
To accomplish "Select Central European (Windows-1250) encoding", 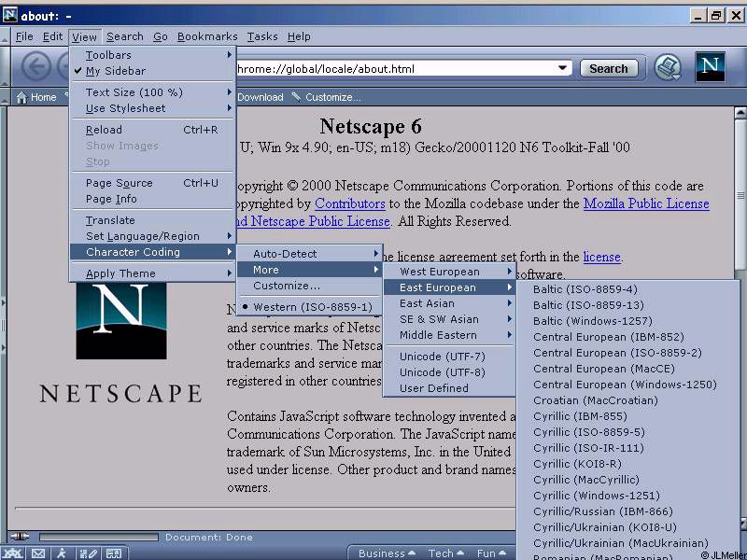I will [628, 385].
